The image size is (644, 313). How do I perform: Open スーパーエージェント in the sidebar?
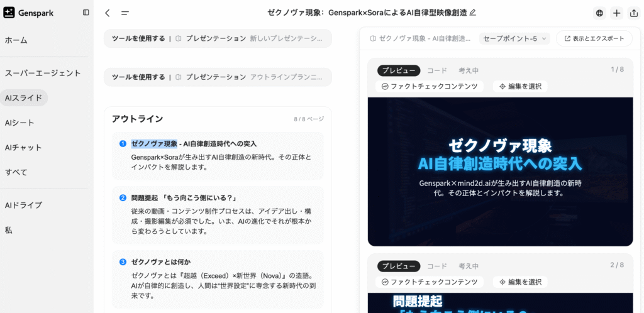point(43,74)
